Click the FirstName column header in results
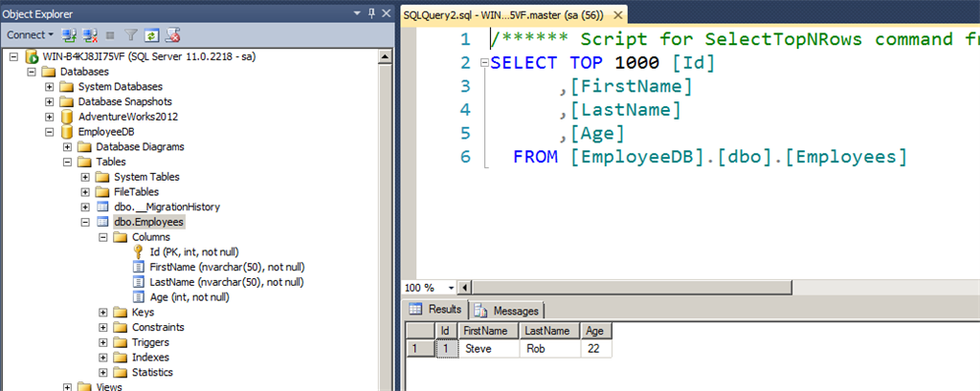Viewport: 980px width, 391px height. click(488, 331)
